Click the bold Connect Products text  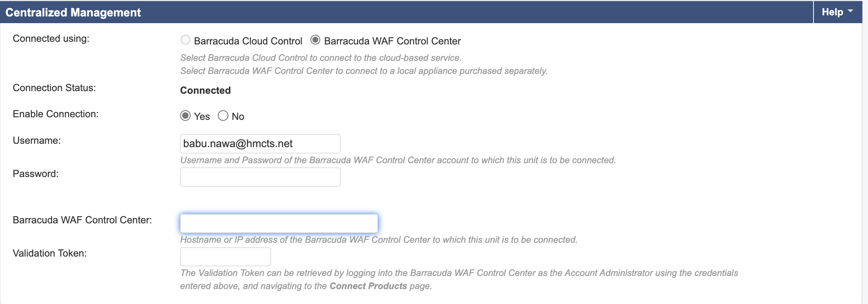tap(368, 286)
